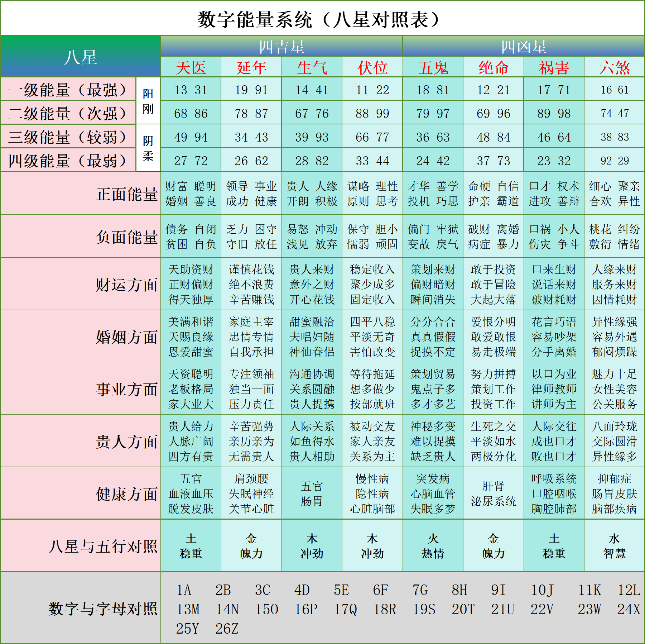Image resolution: width=645 pixels, height=644 pixels.
Task: Click the letter mapping 17Q
Action: point(345,609)
